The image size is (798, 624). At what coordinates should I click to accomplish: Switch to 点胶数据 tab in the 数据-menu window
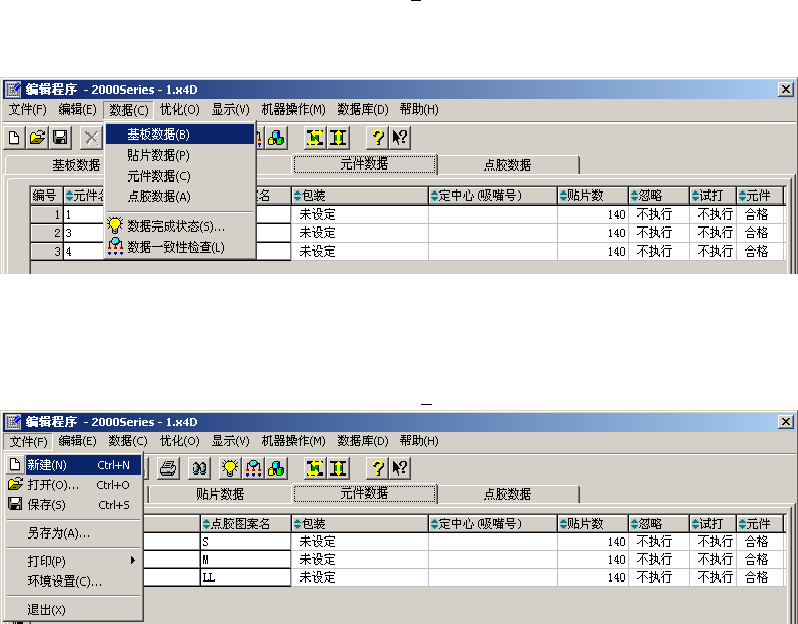[x=507, y=165]
